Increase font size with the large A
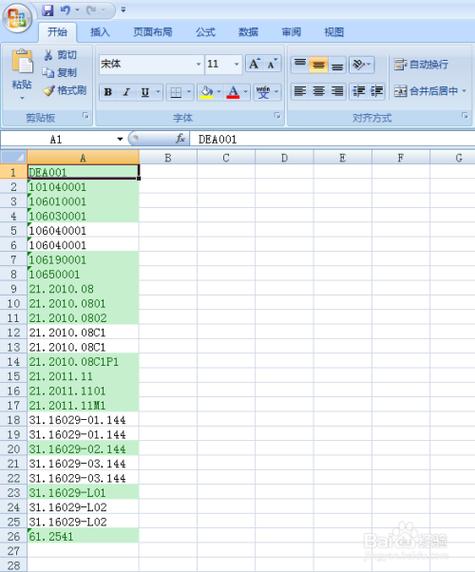The image size is (475, 572). [254, 64]
